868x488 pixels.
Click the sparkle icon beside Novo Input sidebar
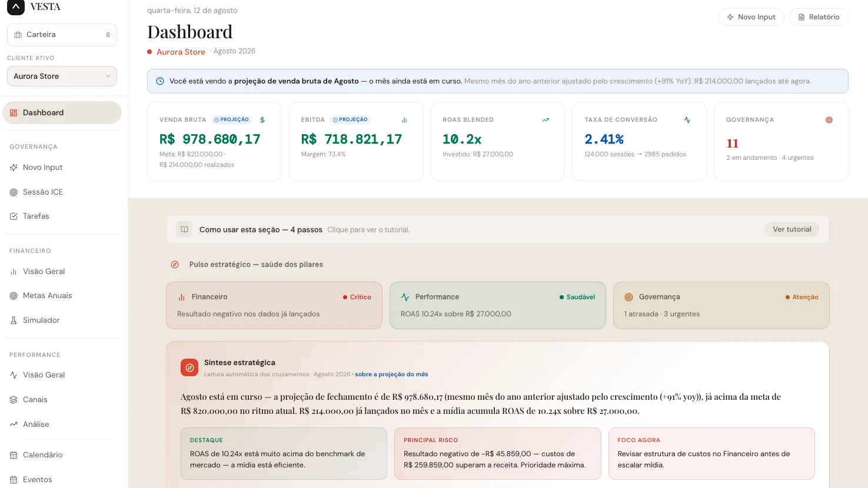pos(14,168)
